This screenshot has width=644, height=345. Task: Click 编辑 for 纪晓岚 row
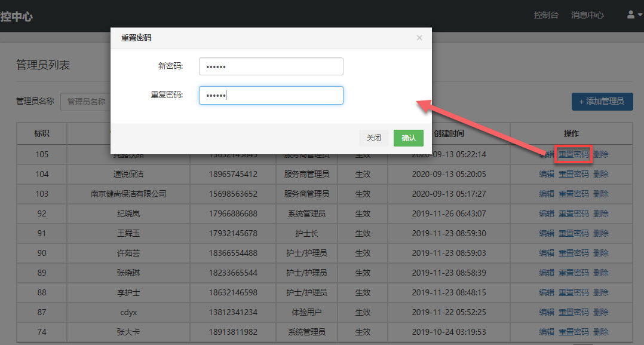click(547, 213)
